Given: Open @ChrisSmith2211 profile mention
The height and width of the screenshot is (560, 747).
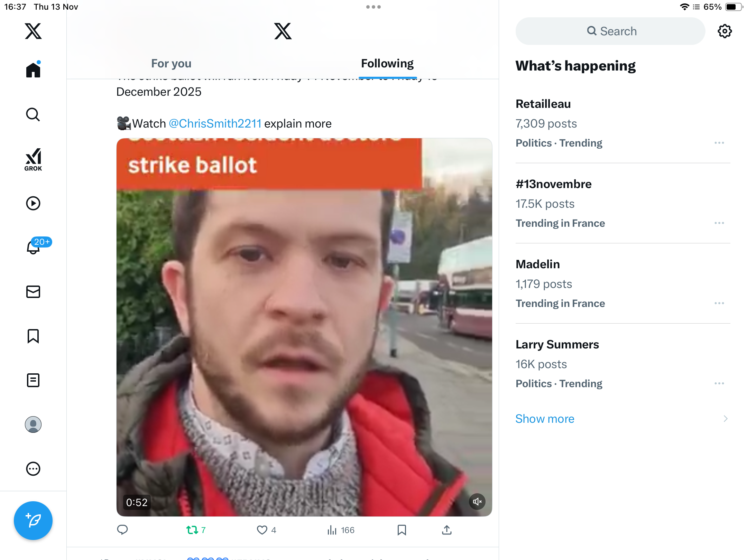Looking at the screenshot, I should [215, 123].
